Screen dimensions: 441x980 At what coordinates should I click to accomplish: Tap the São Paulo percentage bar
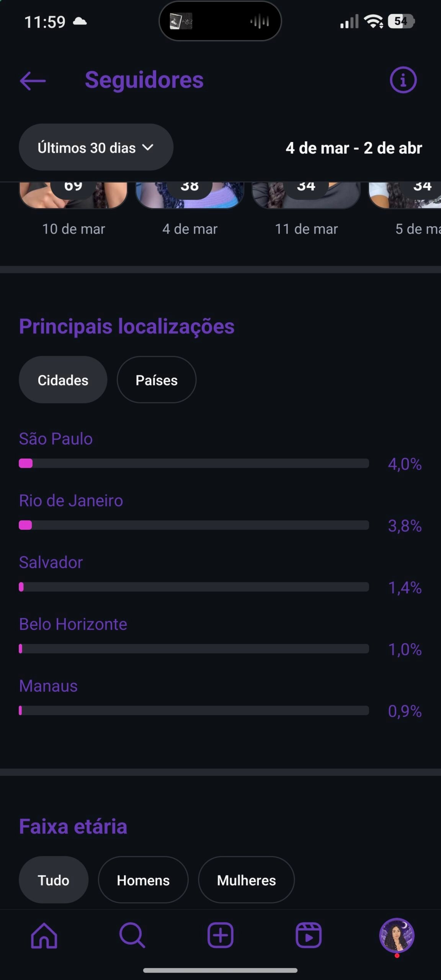pyautogui.click(x=194, y=463)
